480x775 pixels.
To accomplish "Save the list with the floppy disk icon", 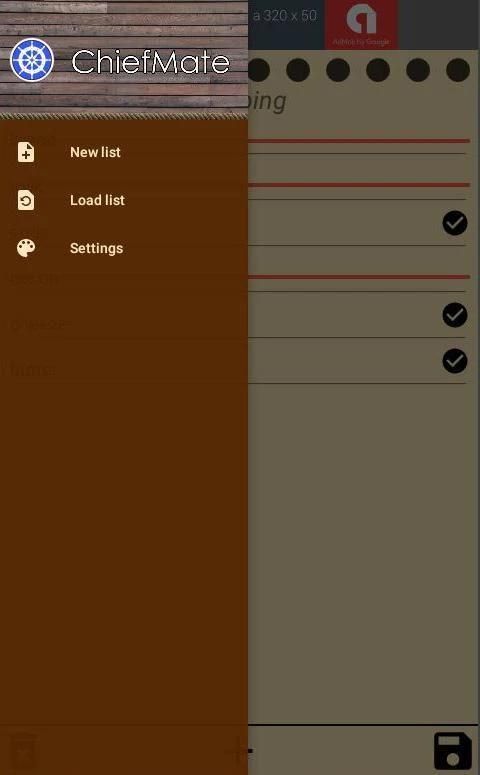I will [x=453, y=751].
